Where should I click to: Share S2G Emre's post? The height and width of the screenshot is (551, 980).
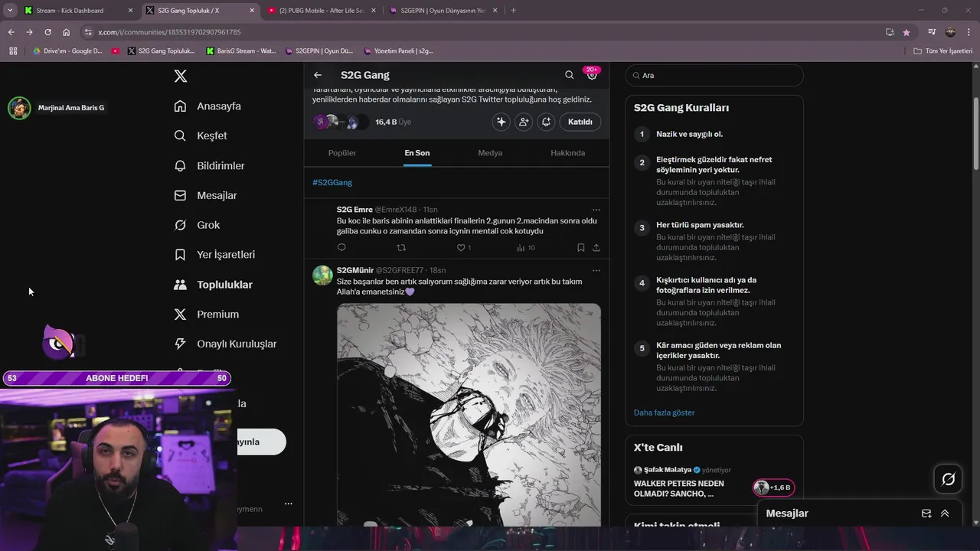596,248
